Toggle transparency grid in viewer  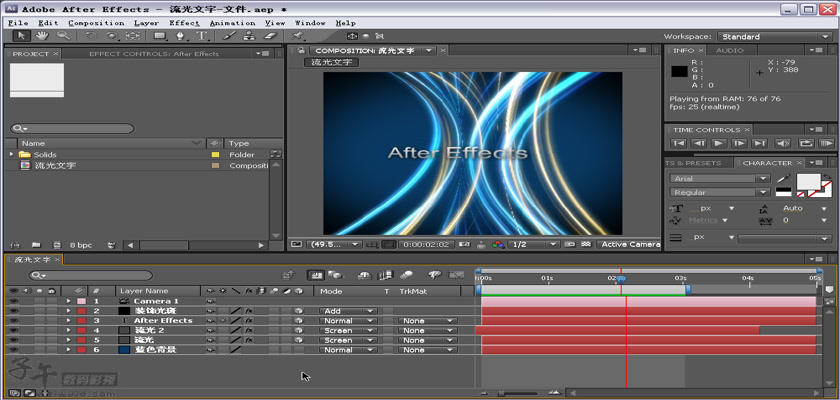(586, 244)
